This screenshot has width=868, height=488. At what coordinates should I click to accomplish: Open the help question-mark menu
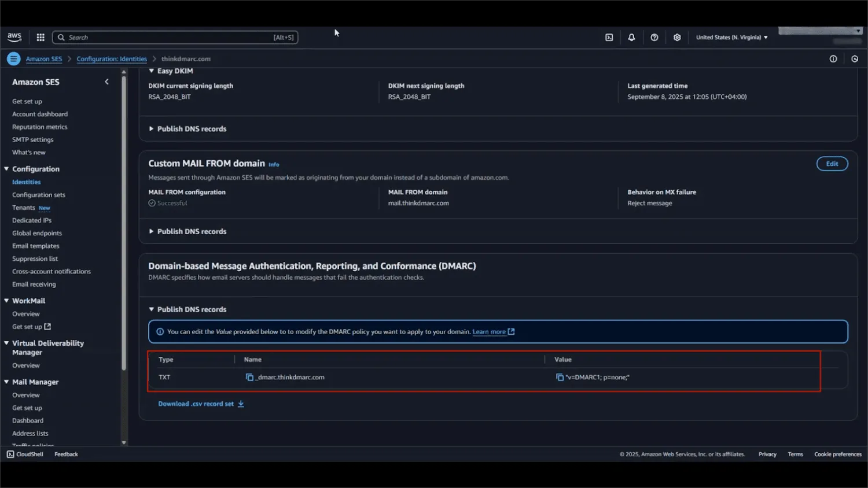[654, 38]
